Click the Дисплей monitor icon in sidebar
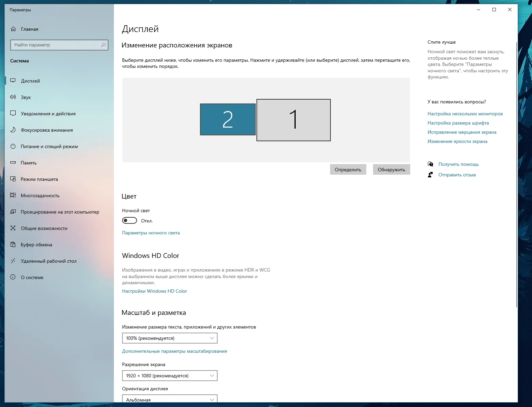Viewport: 532px width, 407px height. [x=13, y=81]
